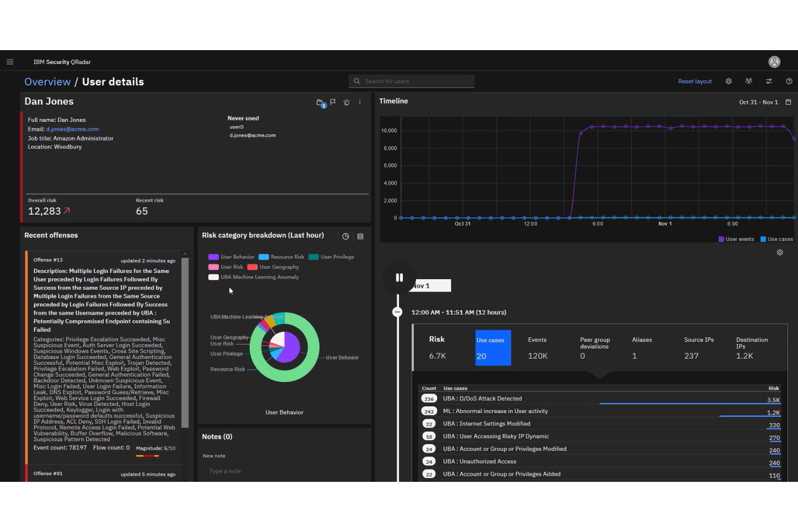Switch Risk category breakdown to table view

[x=360, y=236]
